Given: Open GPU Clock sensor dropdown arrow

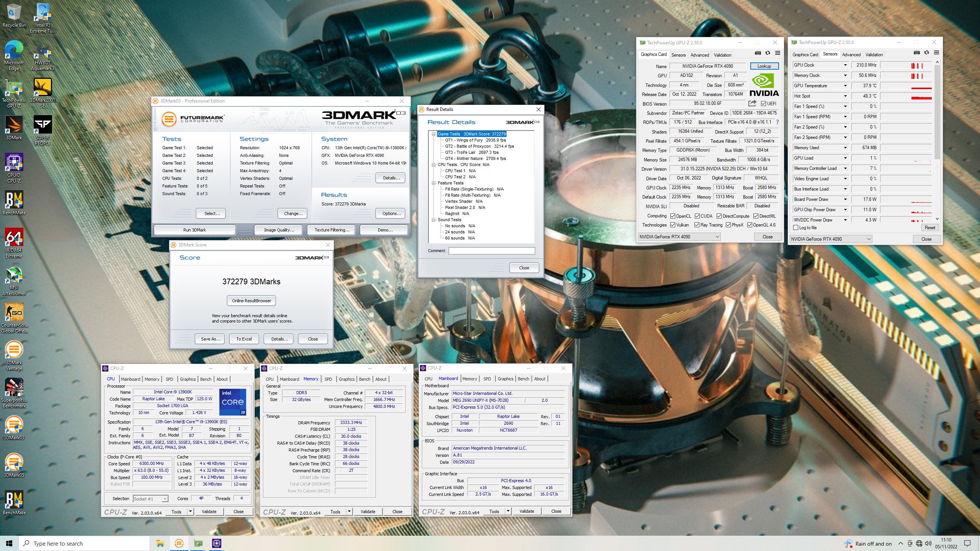Looking at the screenshot, I should coord(845,65).
